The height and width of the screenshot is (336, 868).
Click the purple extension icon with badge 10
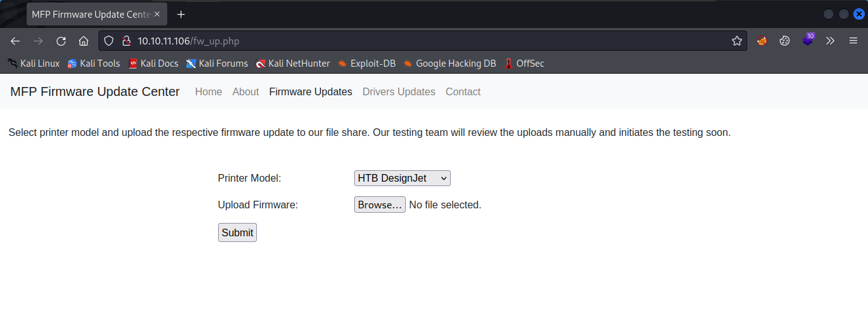point(808,40)
